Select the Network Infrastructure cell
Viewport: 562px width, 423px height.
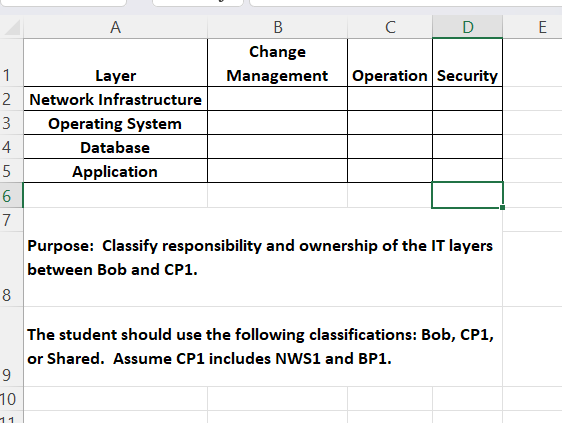(x=115, y=99)
